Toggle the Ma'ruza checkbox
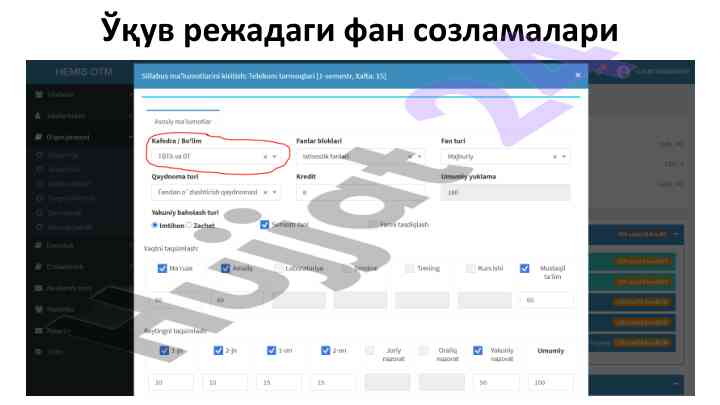 [x=162, y=268]
